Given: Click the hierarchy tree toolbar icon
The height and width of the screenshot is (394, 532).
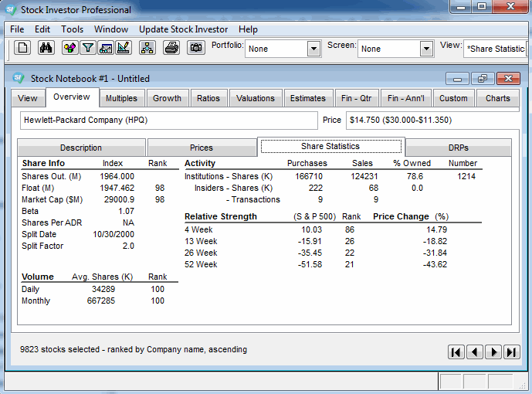Looking at the screenshot, I should 147,48.
